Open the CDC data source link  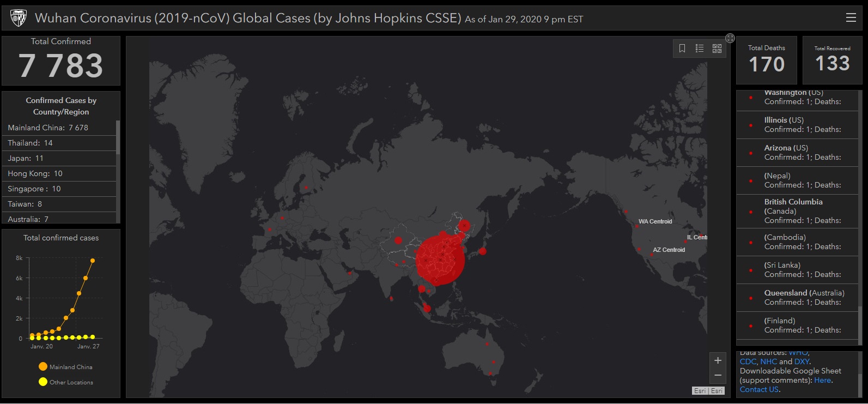748,361
